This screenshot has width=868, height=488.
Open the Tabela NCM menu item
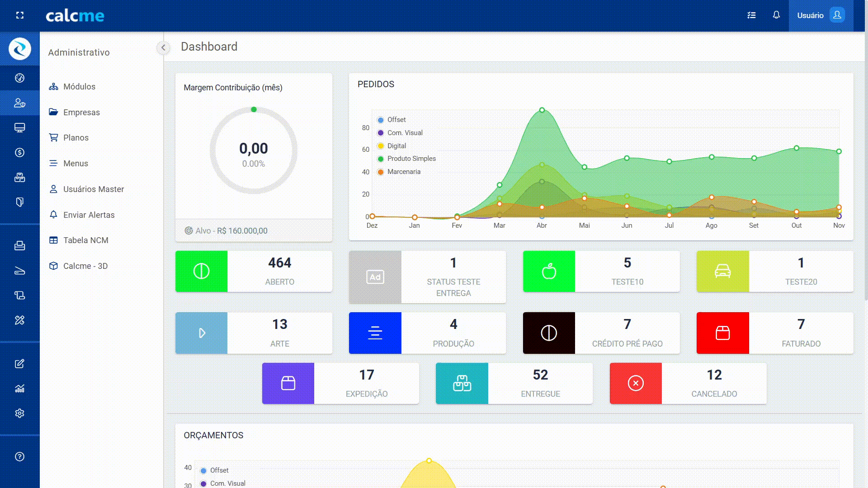pyautogui.click(x=85, y=240)
